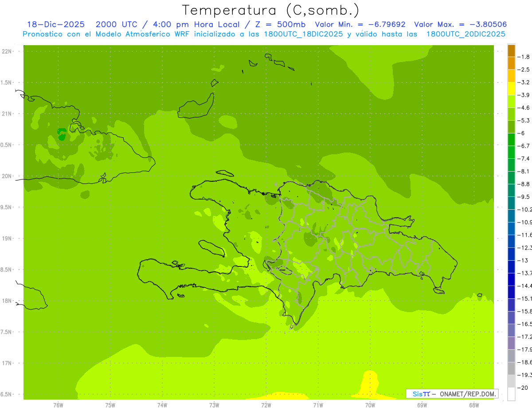Viewport: 532px width, 411px height.
Task: Click the "75W" longitude label
Action: 110,405
